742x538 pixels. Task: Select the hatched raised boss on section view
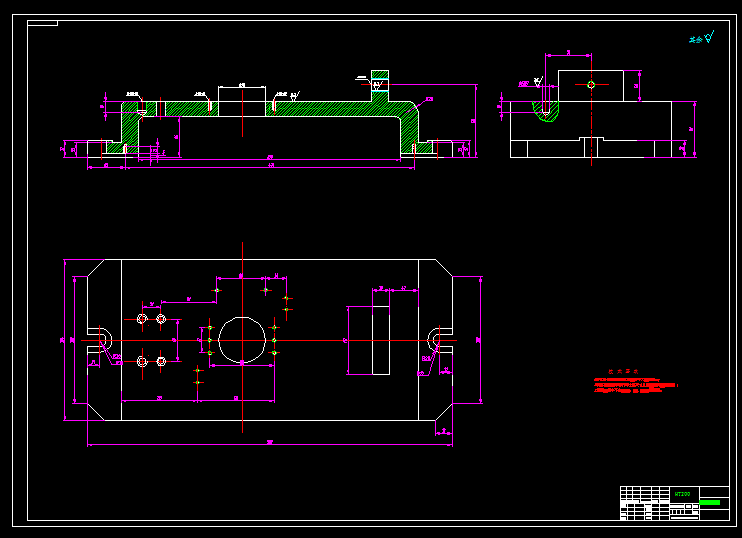380,86
